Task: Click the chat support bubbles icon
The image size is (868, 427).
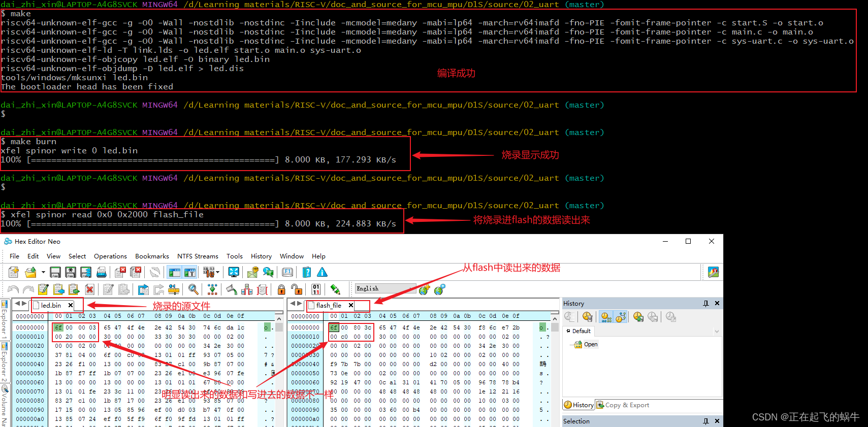Action: (x=268, y=272)
